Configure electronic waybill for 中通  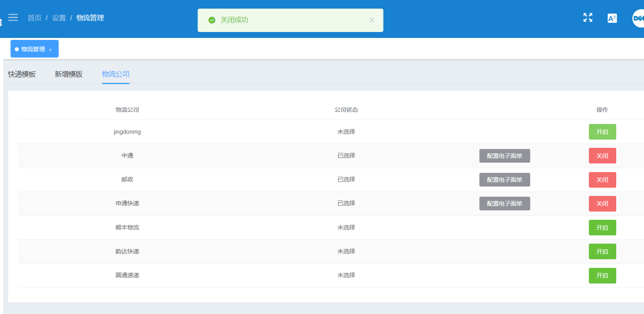coord(504,156)
